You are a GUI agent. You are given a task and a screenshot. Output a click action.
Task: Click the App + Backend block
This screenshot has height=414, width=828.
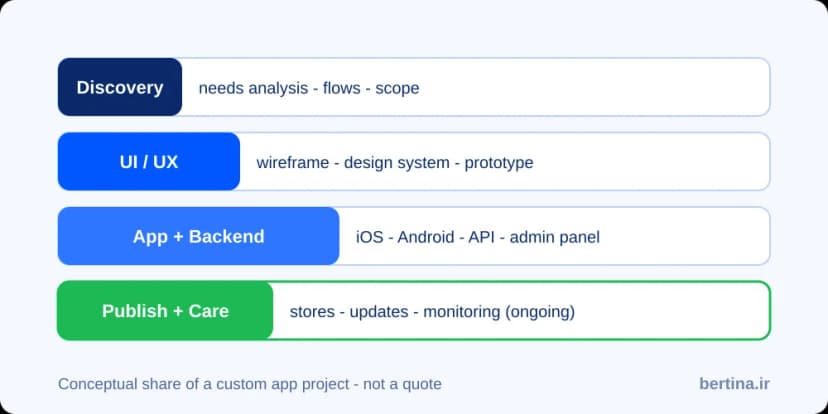(x=199, y=236)
